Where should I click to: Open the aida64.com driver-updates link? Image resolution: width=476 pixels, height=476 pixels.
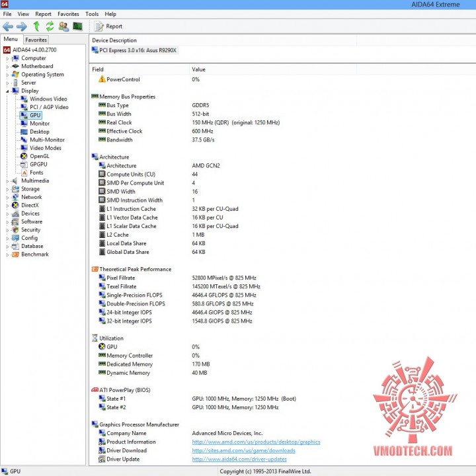pos(239,459)
